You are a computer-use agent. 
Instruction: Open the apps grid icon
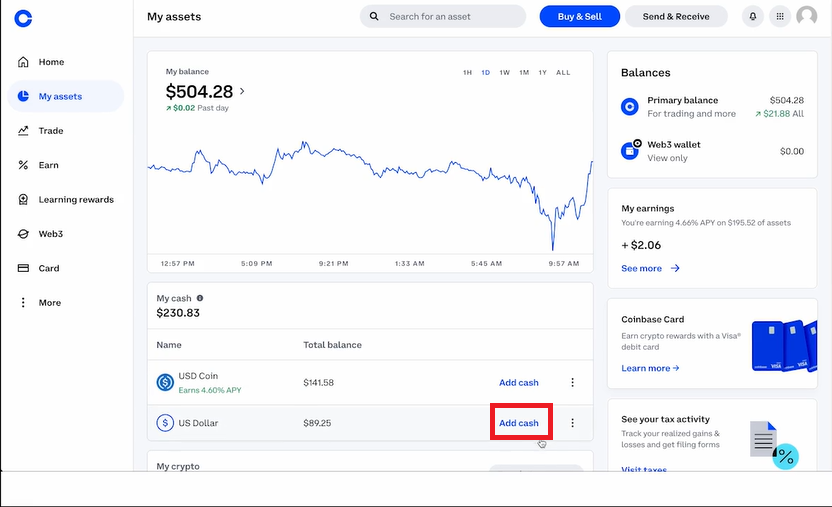[x=780, y=16]
